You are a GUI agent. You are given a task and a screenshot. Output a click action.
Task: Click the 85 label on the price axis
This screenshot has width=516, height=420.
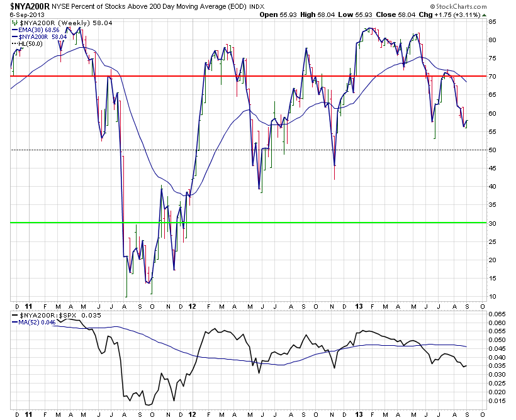coord(492,22)
